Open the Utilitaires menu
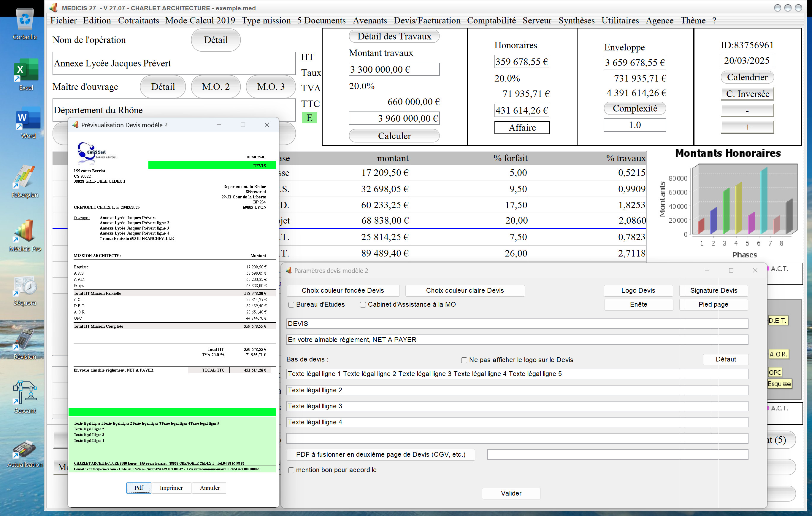The image size is (812, 516). pyautogui.click(x=620, y=20)
